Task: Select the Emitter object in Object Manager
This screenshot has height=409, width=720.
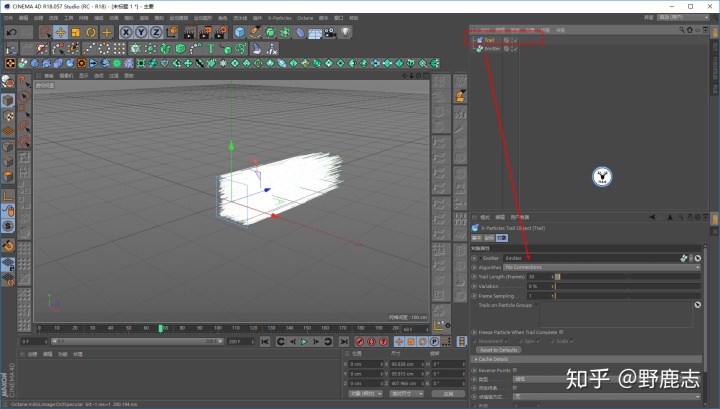Action: pos(492,48)
